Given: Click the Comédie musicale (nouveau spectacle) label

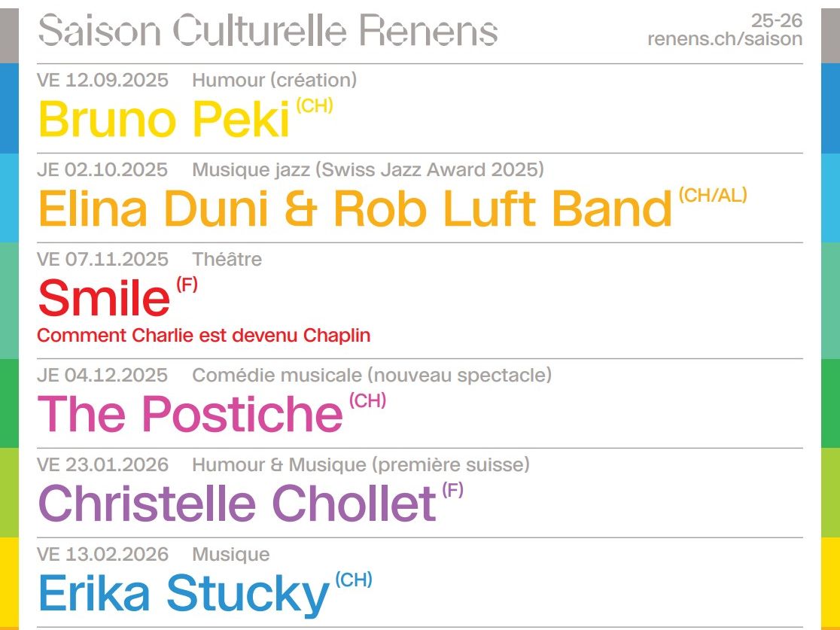Looking at the screenshot, I should click(x=372, y=376).
